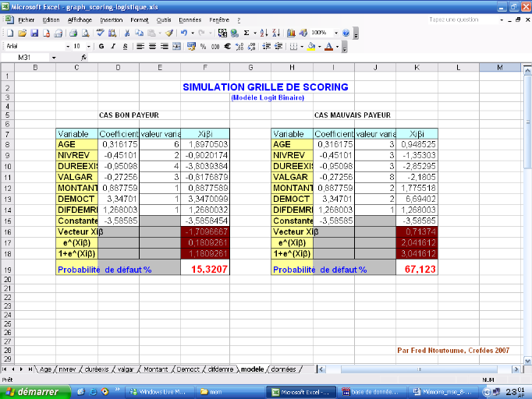This screenshot has height=399, width=532.
Task: Open the fill color dropdown arrow
Action: pyautogui.click(x=319, y=47)
